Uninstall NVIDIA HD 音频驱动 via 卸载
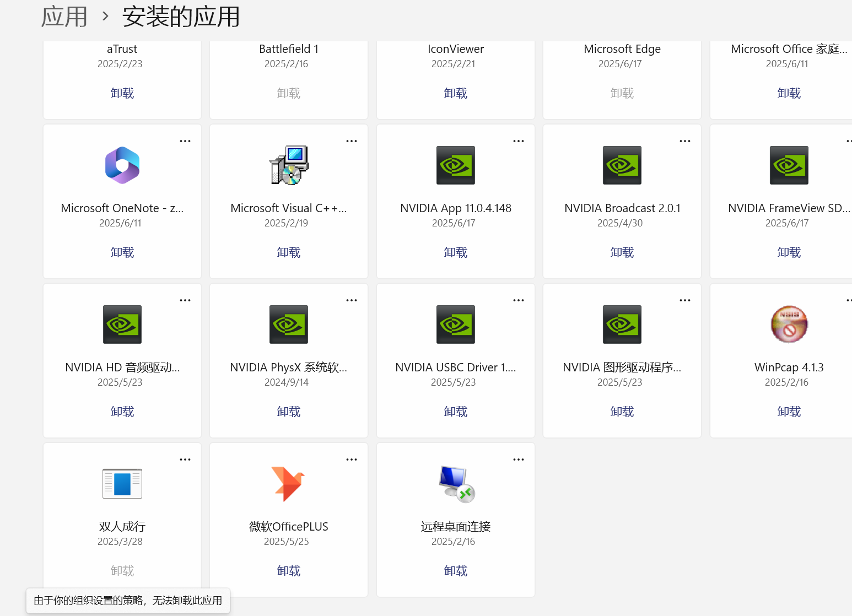Screen dimensions: 852x616 (x=122, y=412)
